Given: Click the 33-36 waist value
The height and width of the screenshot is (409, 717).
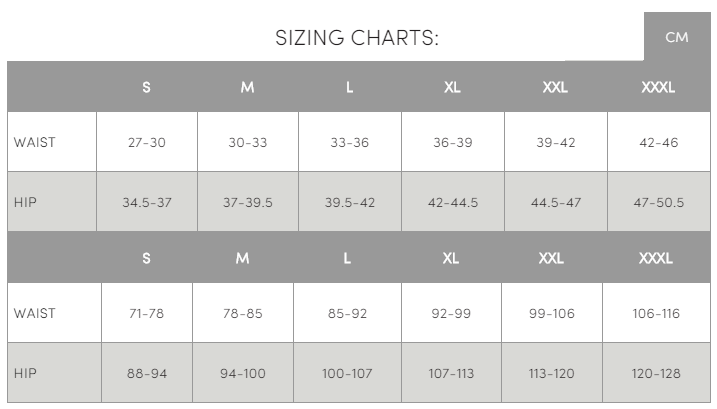Looking at the screenshot, I should (350, 142).
